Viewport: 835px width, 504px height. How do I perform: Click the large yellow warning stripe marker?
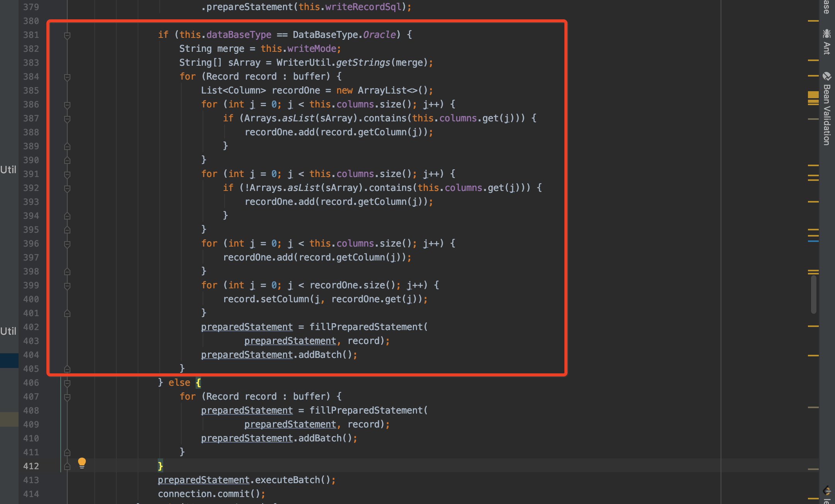click(x=813, y=95)
